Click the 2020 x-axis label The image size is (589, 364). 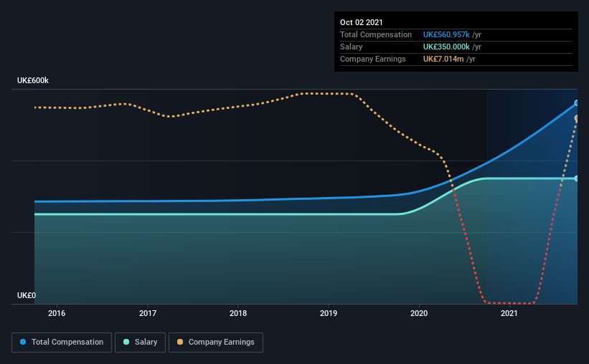[x=419, y=313]
